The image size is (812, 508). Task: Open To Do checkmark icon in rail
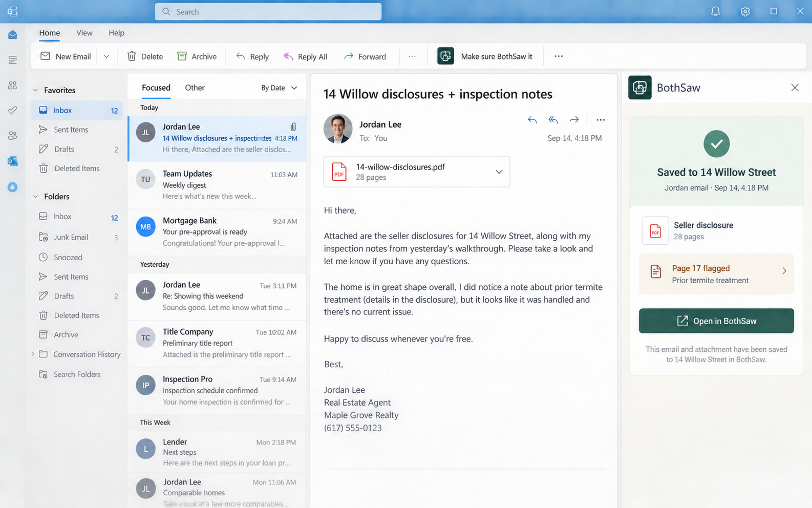(x=13, y=110)
